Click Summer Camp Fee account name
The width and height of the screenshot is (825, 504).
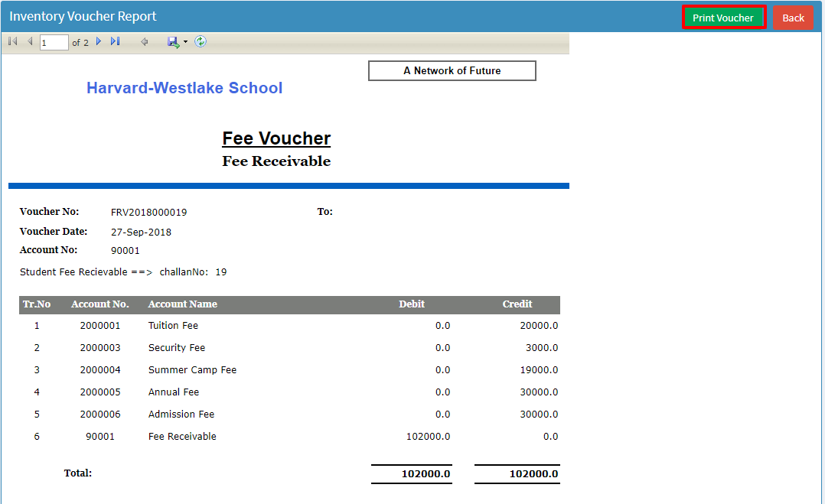[193, 370]
